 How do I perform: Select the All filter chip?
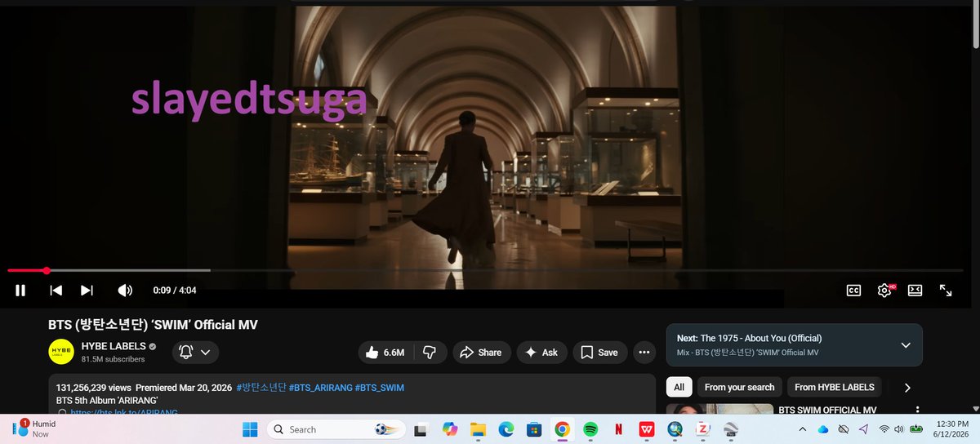[x=679, y=387]
